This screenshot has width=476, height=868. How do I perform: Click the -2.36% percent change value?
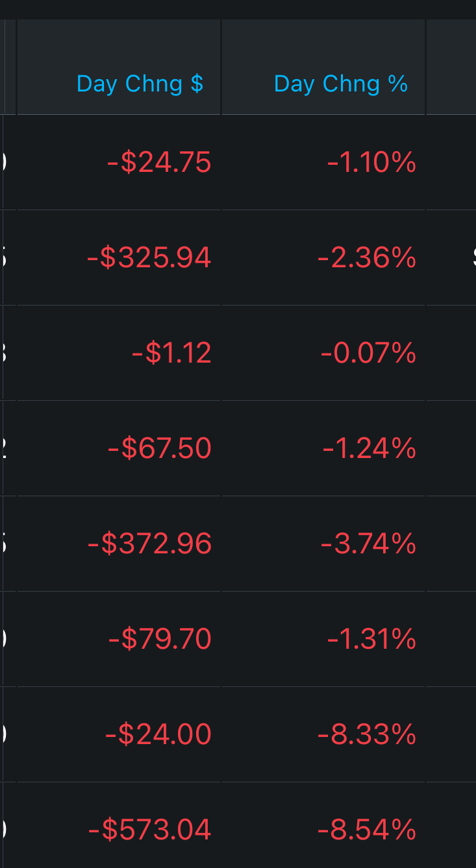tap(367, 258)
